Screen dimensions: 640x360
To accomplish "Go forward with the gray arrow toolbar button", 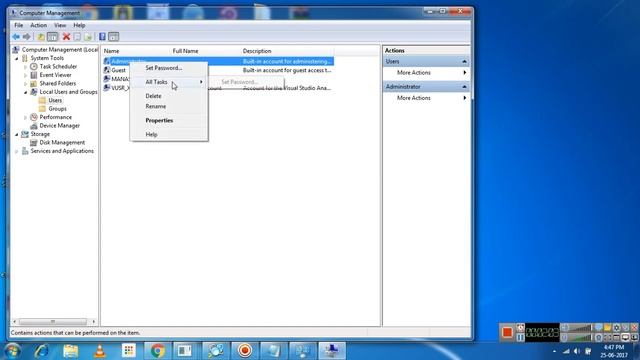I will coord(27,37).
